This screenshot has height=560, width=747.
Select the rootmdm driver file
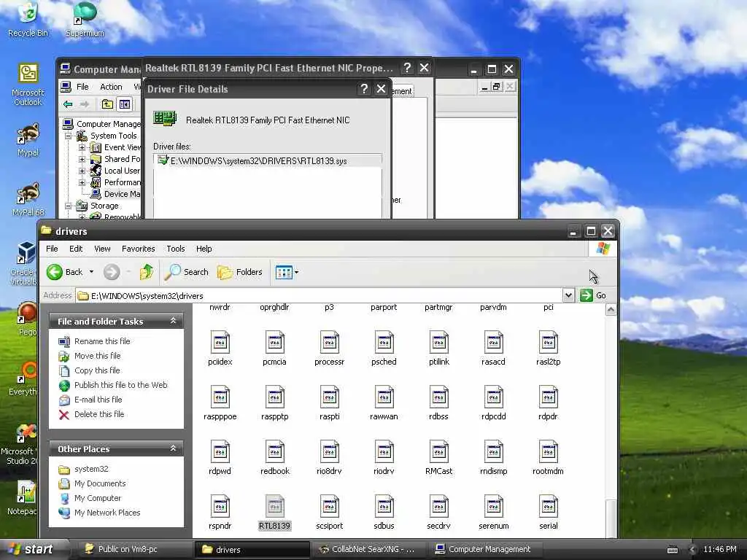549,458
